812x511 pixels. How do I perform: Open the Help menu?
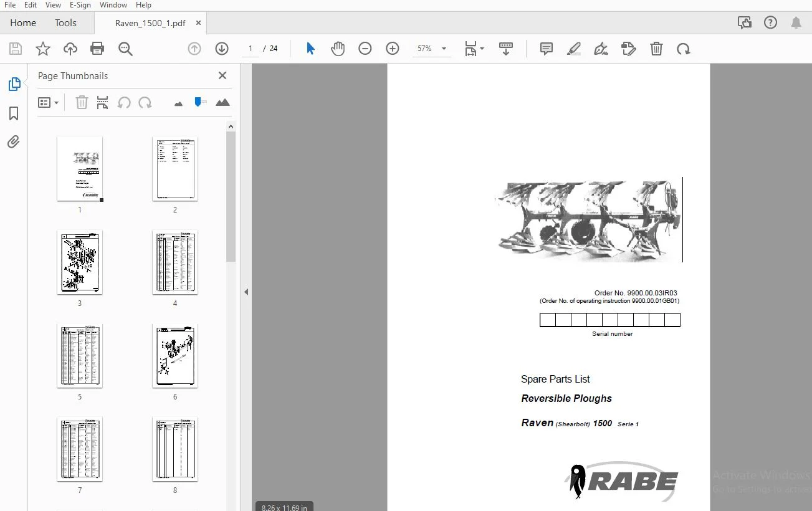(143, 5)
